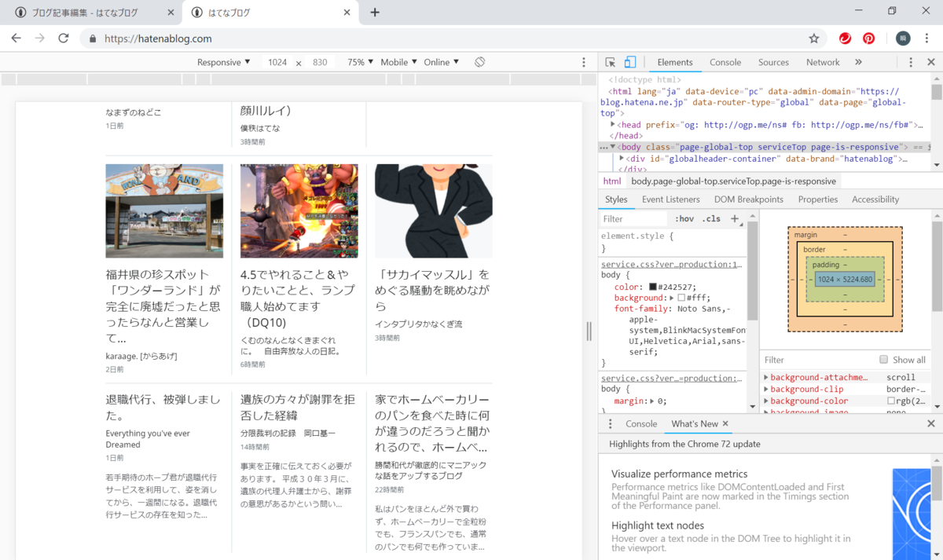Focus the Computed Filter input
This screenshot has height=560, width=943.
pyautogui.click(x=817, y=360)
